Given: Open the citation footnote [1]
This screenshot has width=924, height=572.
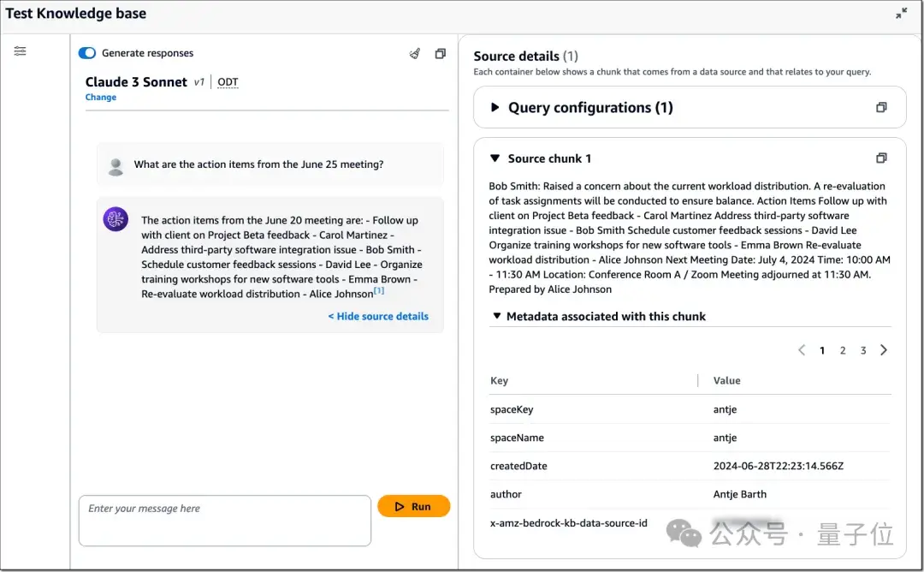Looking at the screenshot, I should [379, 291].
